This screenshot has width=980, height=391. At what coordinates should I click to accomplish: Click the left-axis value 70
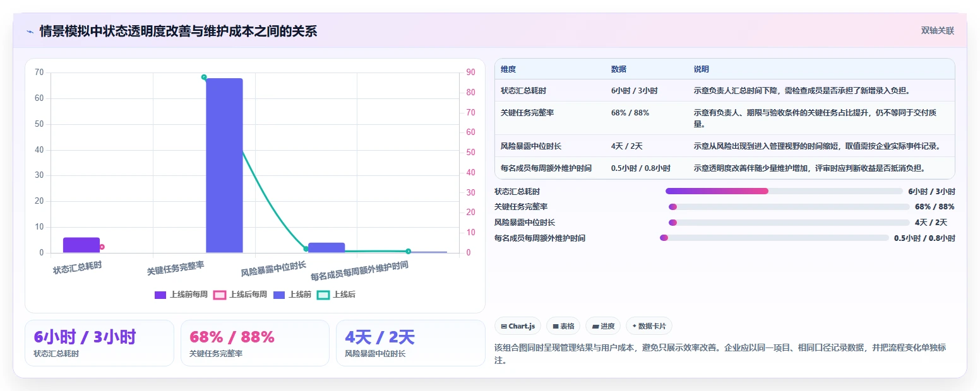(39, 73)
